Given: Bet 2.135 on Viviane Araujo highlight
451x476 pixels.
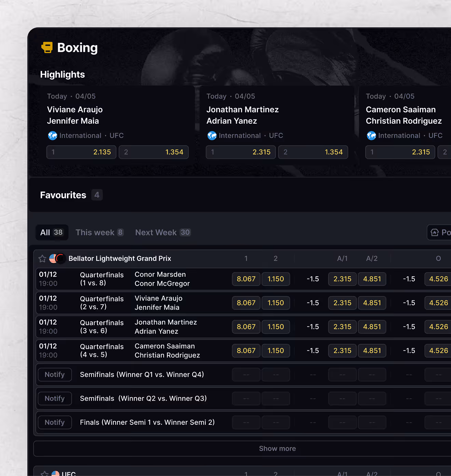Looking at the screenshot, I should (81, 152).
